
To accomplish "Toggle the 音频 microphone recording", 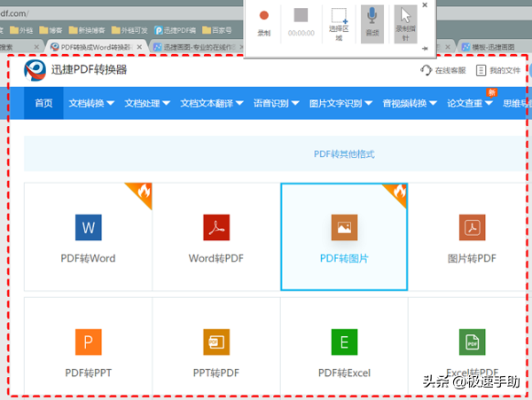I will click(x=372, y=24).
